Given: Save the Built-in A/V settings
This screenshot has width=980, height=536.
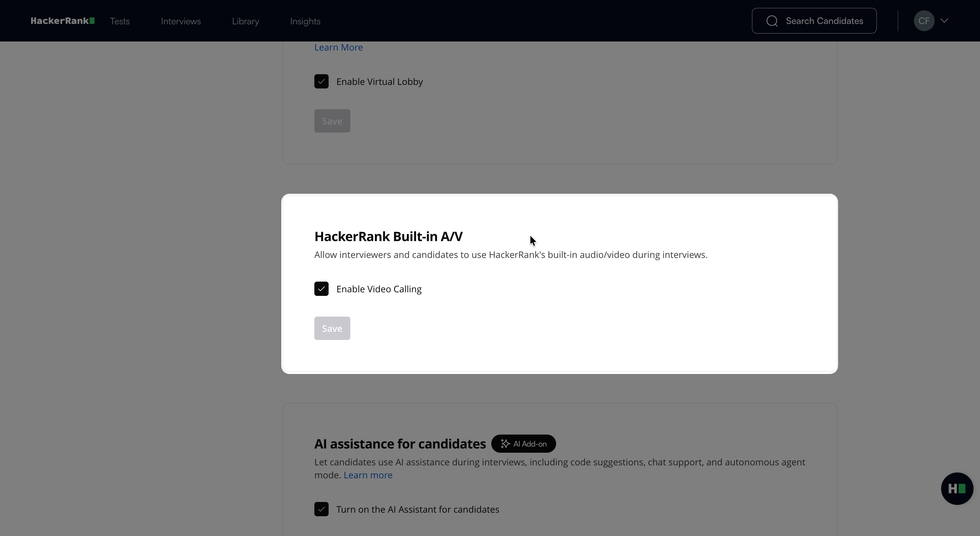Looking at the screenshot, I should pos(332,328).
